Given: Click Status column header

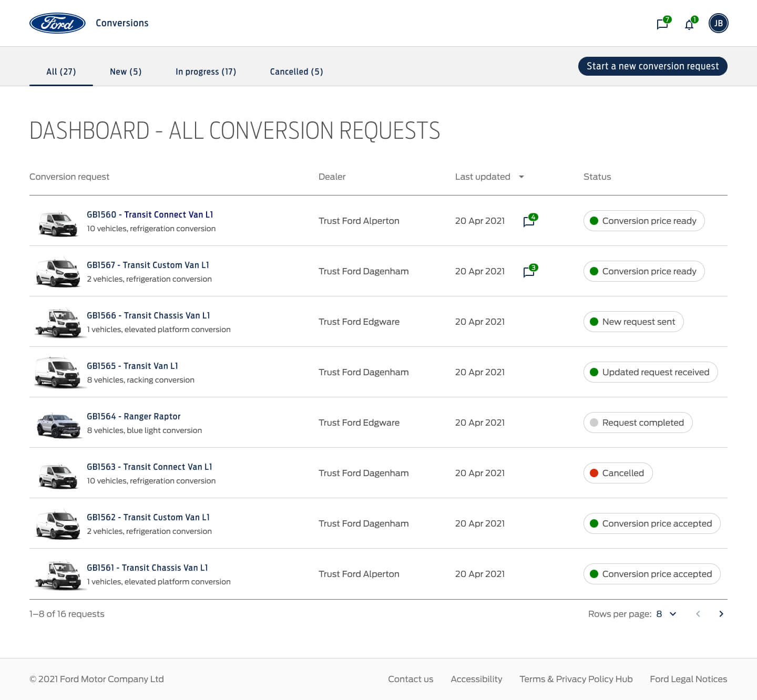Looking at the screenshot, I should coord(597,177).
